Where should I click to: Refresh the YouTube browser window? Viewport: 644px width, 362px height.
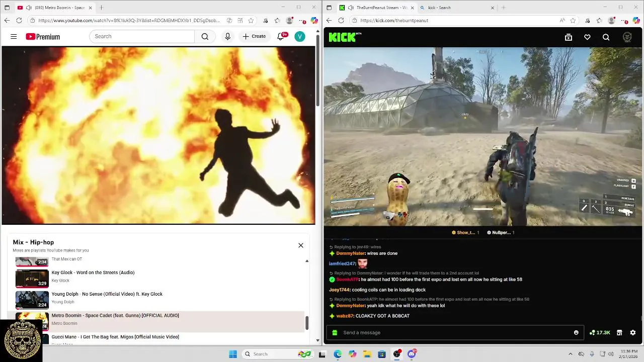coord(19,21)
